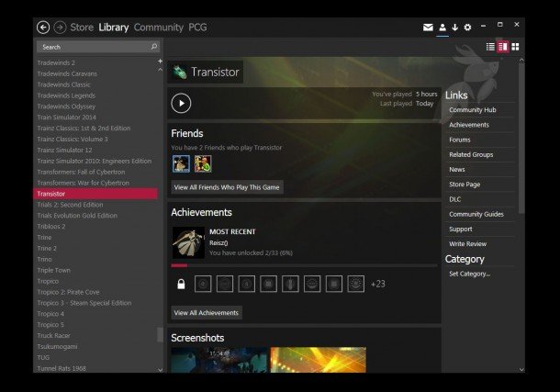This screenshot has height=392, width=560.
Task: Click the most recent achievement image
Action: point(188,242)
